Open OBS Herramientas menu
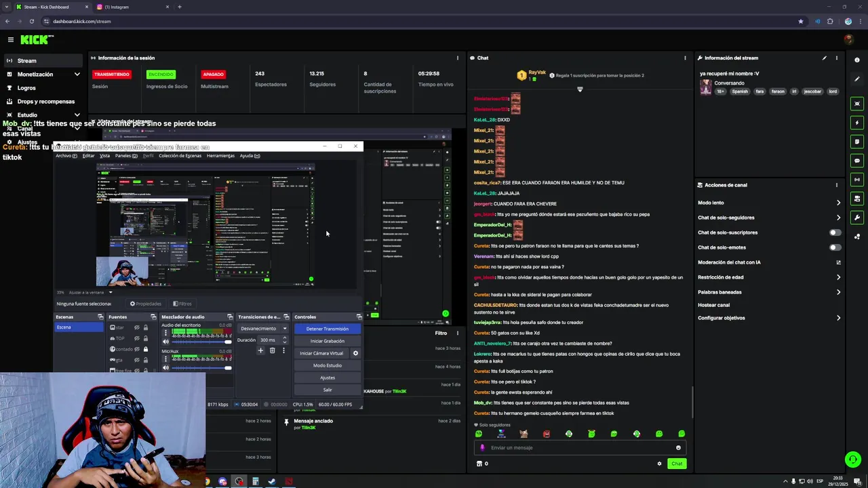The image size is (868, 488). pyautogui.click(x=220, y=156)
